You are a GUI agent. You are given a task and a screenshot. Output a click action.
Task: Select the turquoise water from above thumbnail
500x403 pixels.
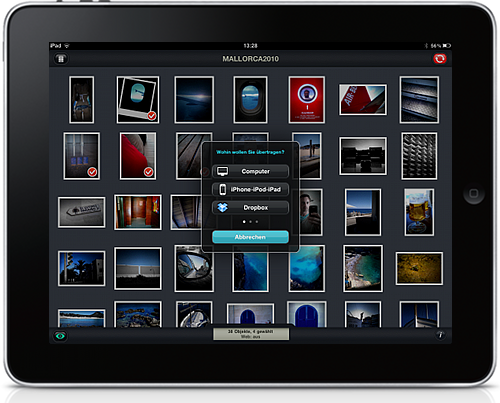[307, 269]
